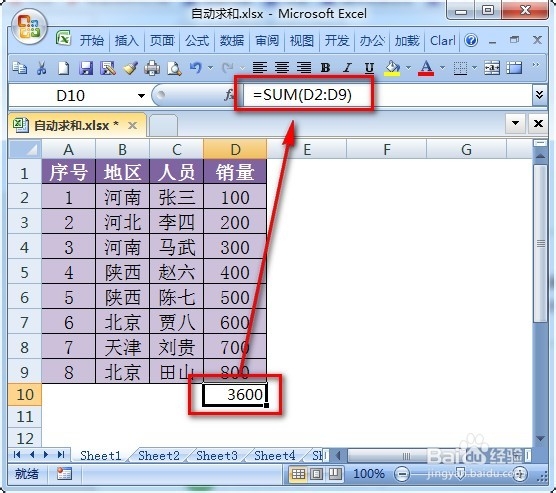Screen dimensions: 556x493
Task: Select cell D10 with 3600
Action: 235,394
